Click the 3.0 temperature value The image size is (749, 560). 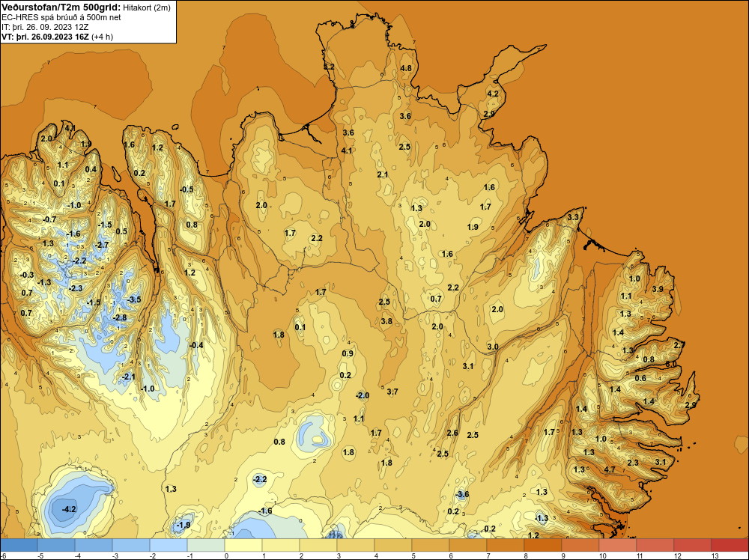click(x=493, y=347)
